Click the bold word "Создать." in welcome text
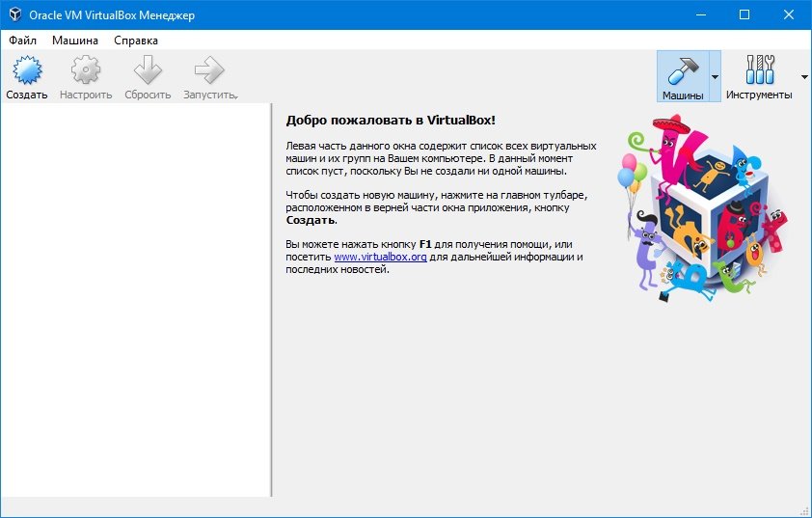Image resolution: width=812 pixels, height=518 pixels. (x=311, y=220)
